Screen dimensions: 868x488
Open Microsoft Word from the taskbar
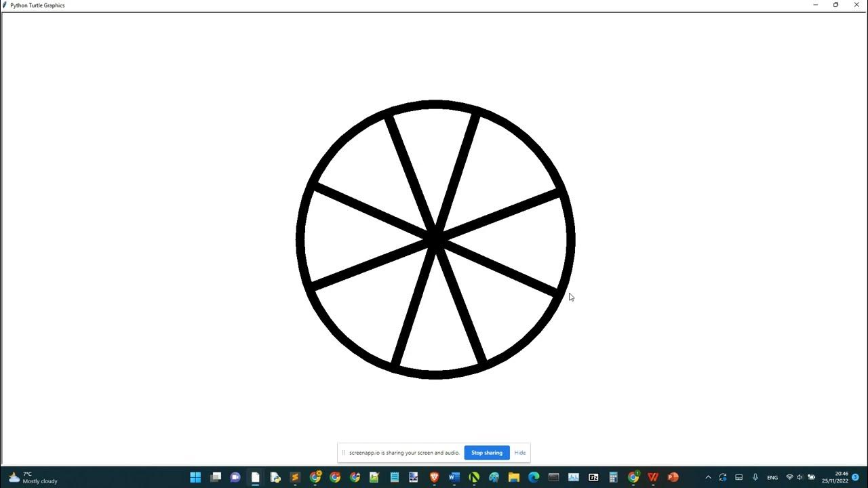click(x=454, y=477)
